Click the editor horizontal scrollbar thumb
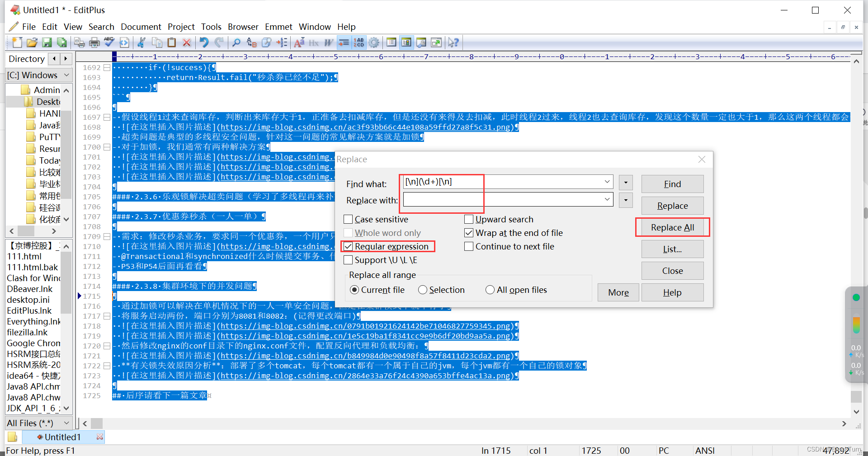The width and height of the screenshot is (868, 456). (x=97, y=423)
